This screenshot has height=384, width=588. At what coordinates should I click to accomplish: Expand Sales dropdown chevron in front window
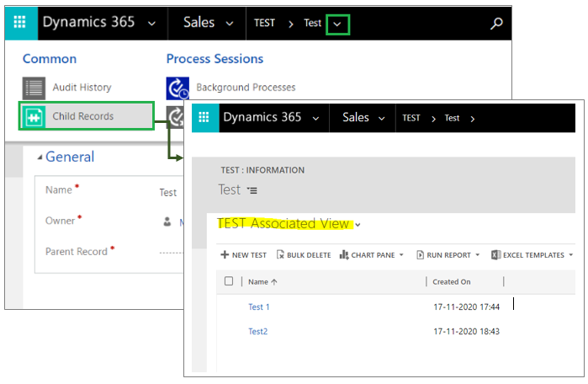(x=381, y=119)
